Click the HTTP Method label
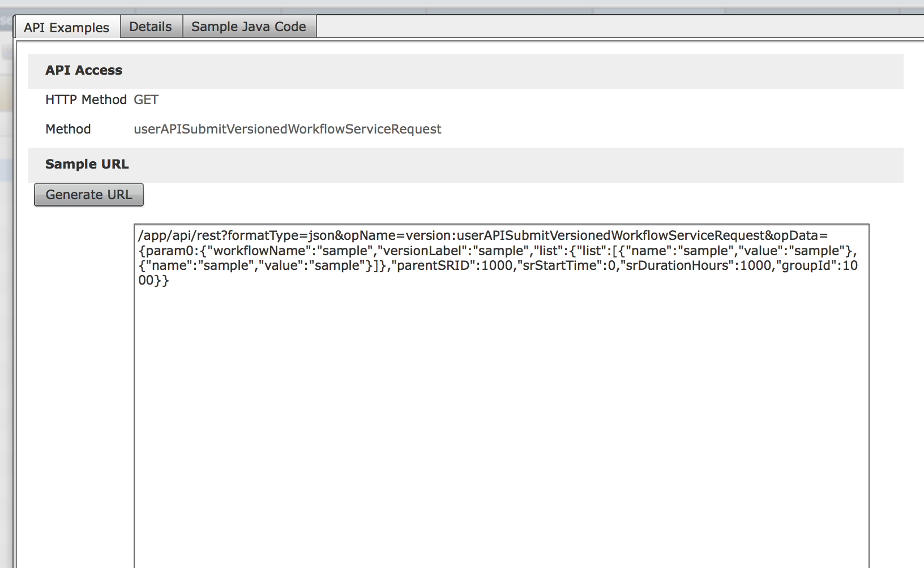The height and width of the screenshot is (568, 924). point(86,100)
